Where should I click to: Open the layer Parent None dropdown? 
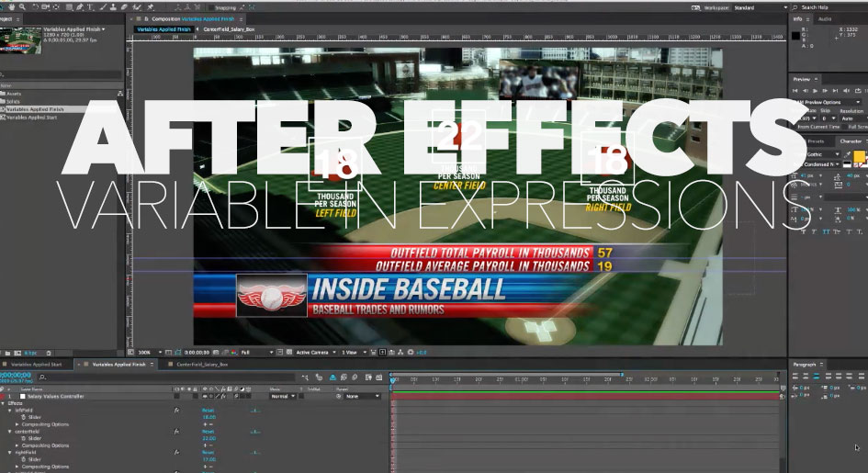363,397
